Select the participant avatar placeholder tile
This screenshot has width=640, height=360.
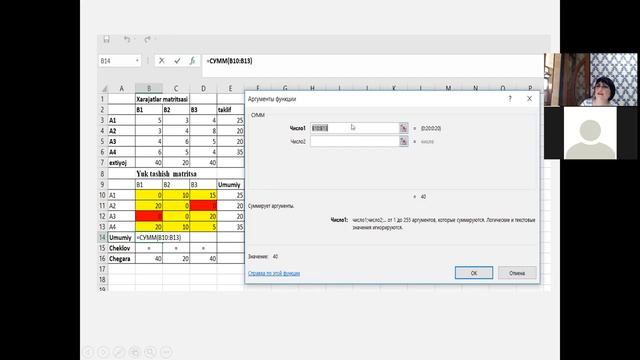(590, 133)
